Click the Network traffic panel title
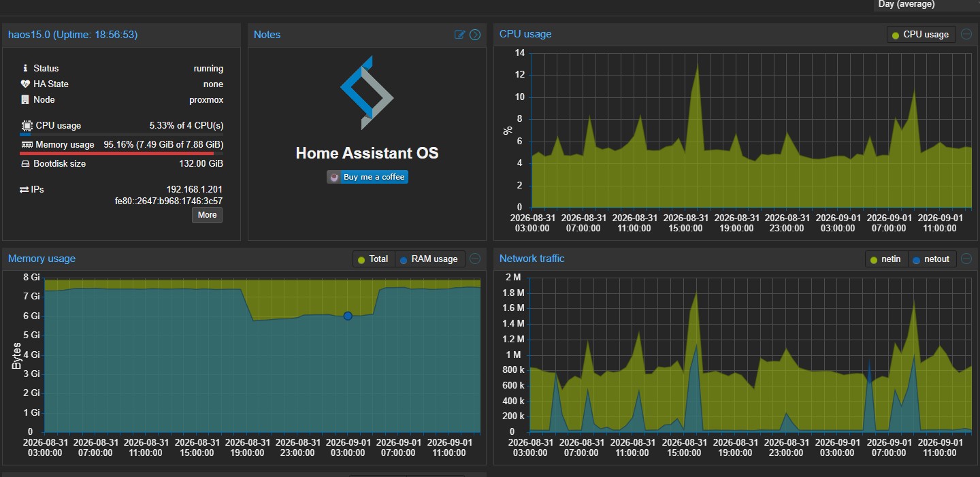The height and width of the screenshot is (477, 980). (x=532, y=259)
